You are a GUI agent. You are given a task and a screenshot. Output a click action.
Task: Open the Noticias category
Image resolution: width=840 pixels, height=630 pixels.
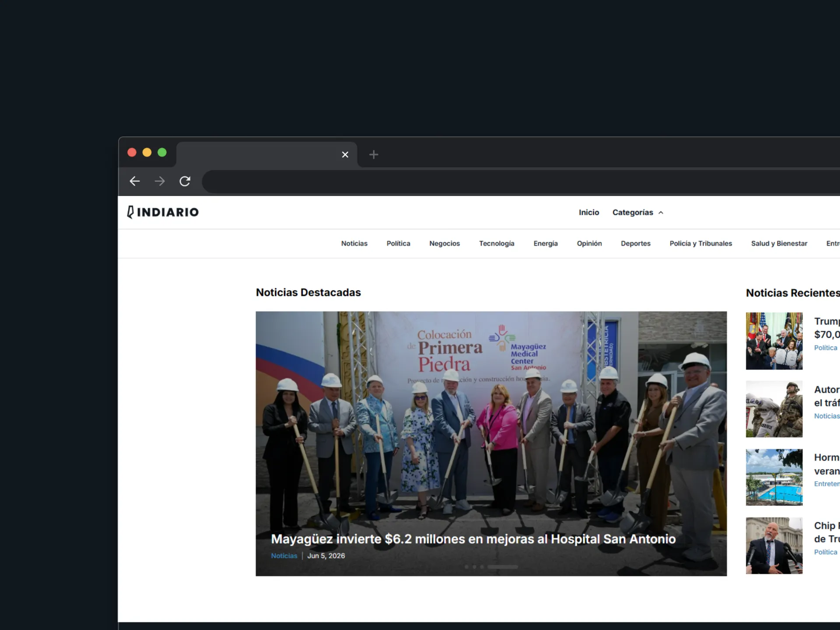(x=354, y=243)
